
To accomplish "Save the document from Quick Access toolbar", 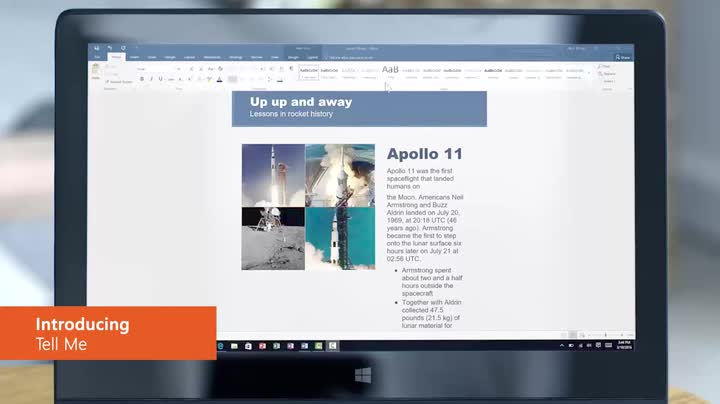I will (x=96, y=48).
